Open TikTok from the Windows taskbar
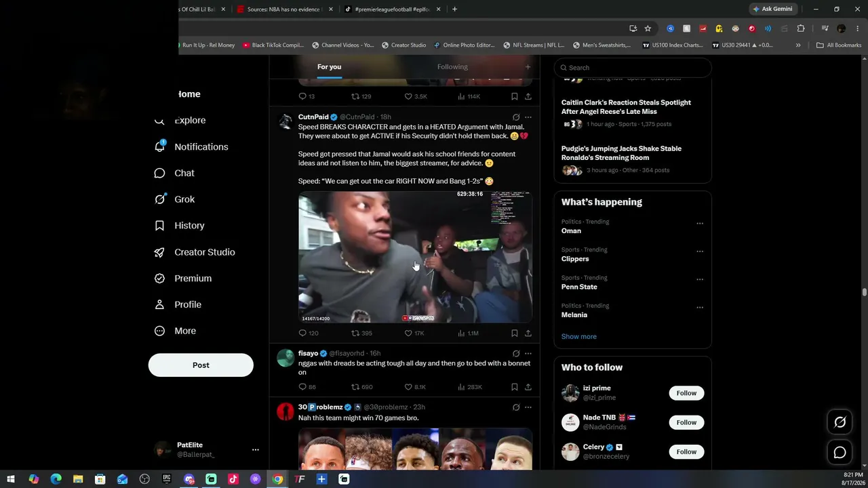This screenshot has height=488, width=868. tap(233, 479)
